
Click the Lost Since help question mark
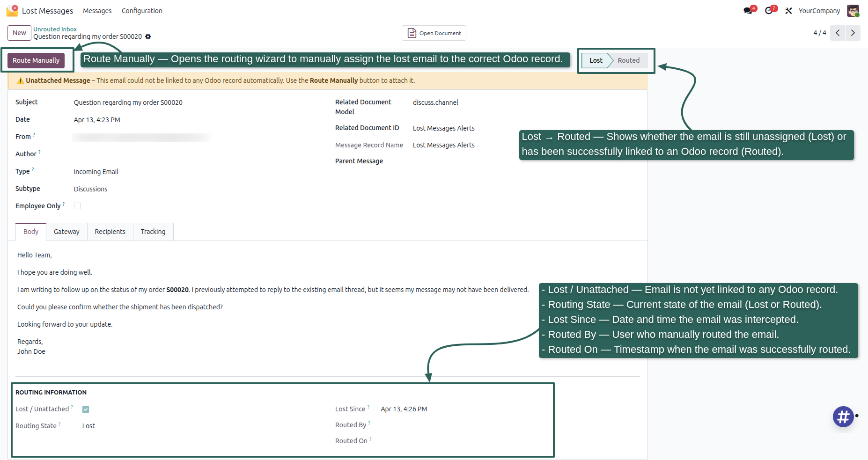(x=368, y=407)
